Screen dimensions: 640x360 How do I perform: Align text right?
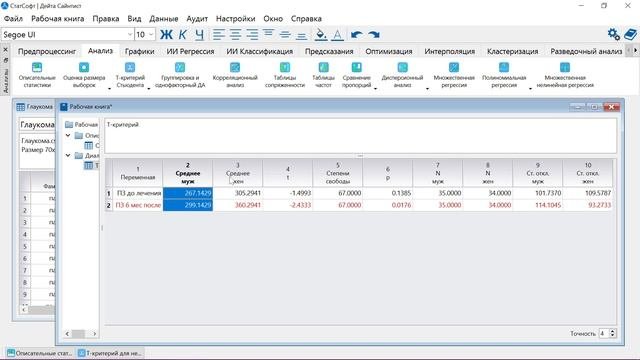point(252,35)
